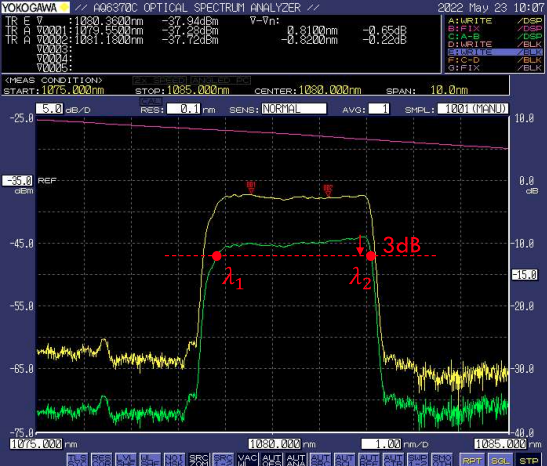Start single sweep with SGL button
The image size is (547, 466).
pyautogui.click(x=500, y=460)
